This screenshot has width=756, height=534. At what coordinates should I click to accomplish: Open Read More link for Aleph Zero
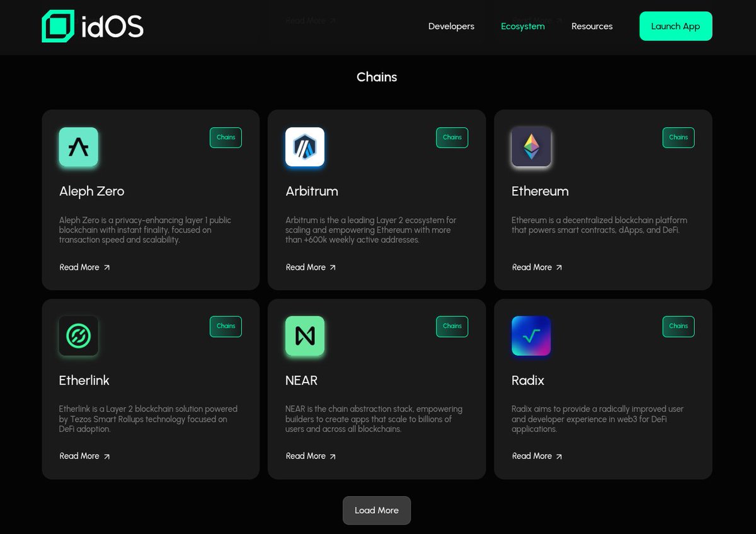84,267
